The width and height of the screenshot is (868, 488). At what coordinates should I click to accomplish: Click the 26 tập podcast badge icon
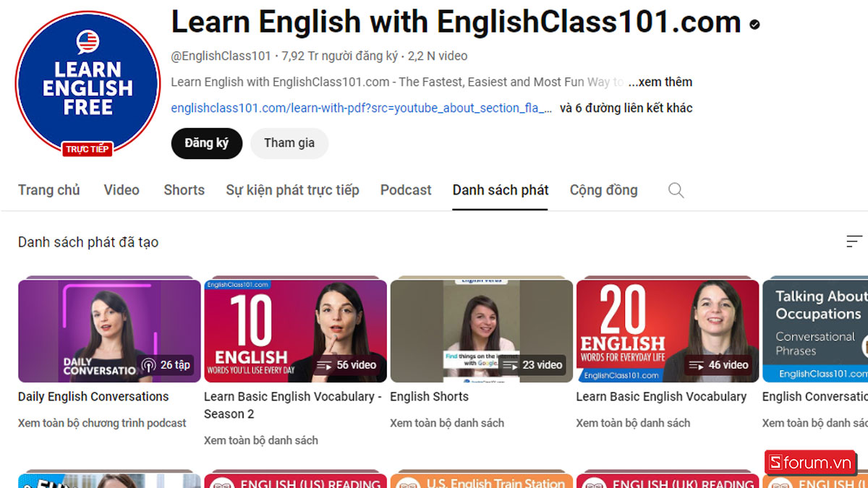[149, 365]
